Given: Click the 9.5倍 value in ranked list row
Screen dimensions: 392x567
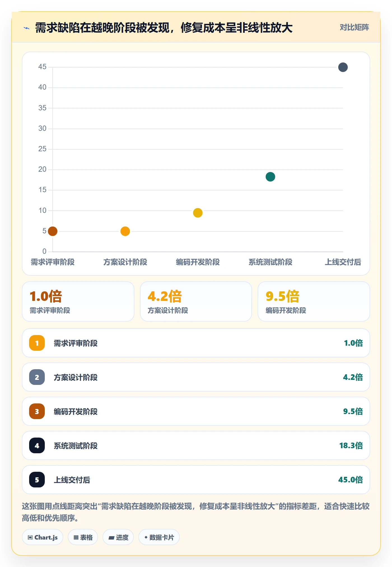Looking at the screenshot, I should 353,411.
